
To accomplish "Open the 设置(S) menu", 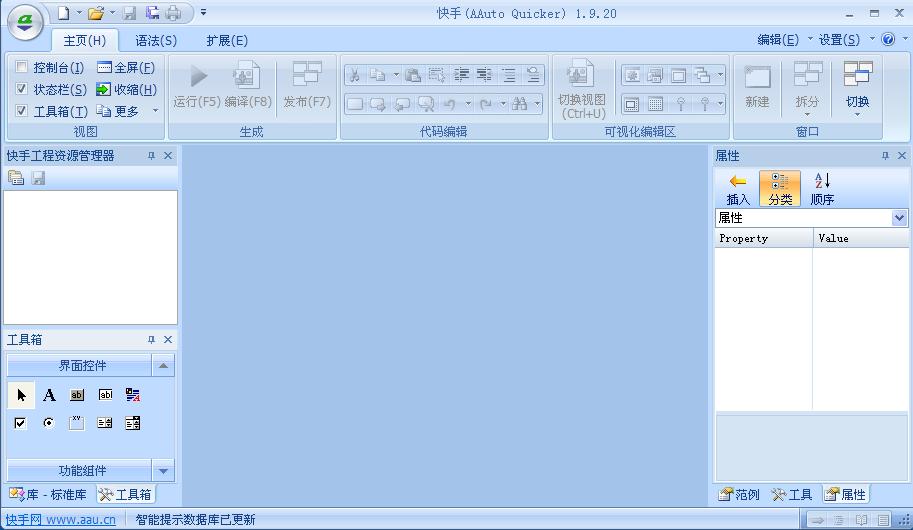I will (x=839, y=40).
